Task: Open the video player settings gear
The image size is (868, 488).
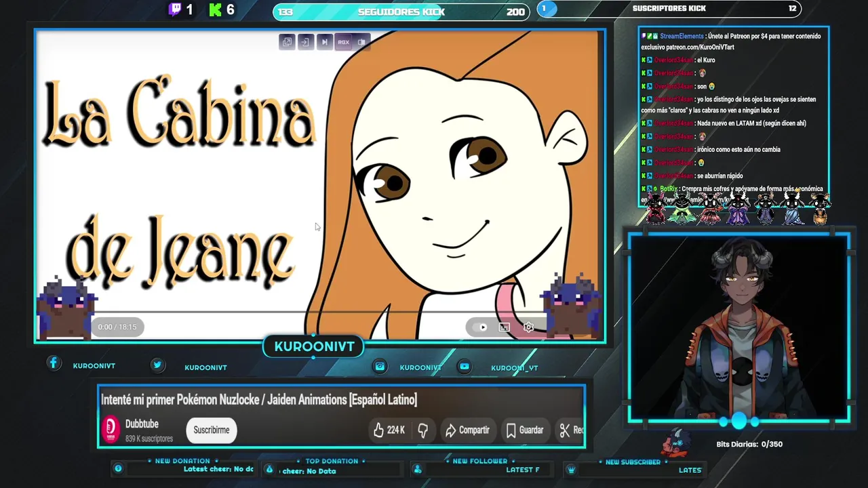Action: [528, 327]
